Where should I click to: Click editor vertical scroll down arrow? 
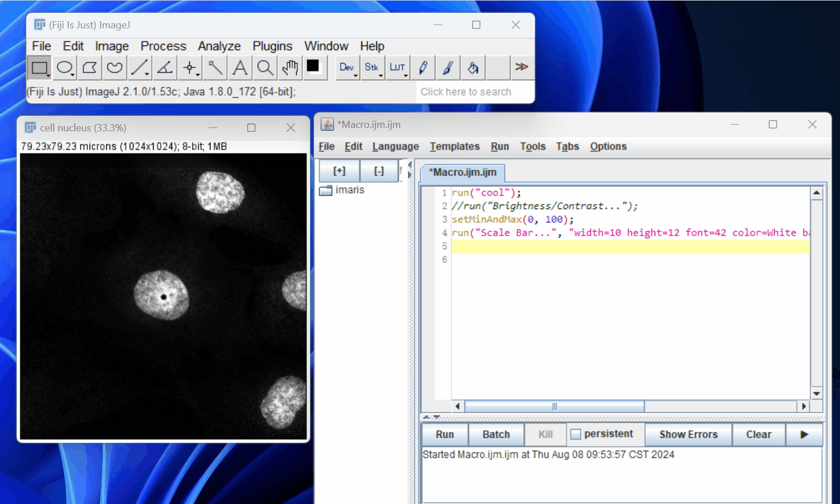coord(817,393)
